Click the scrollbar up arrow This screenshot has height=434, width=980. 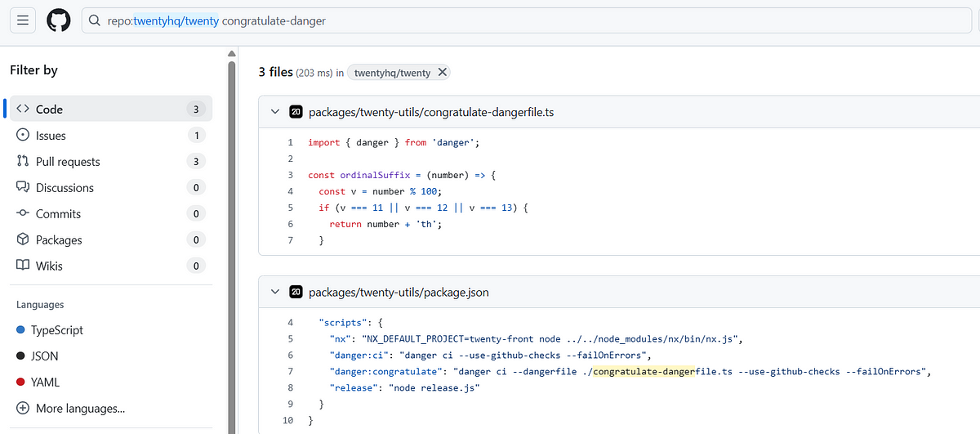pyautogui.click(x=232, y=54)
